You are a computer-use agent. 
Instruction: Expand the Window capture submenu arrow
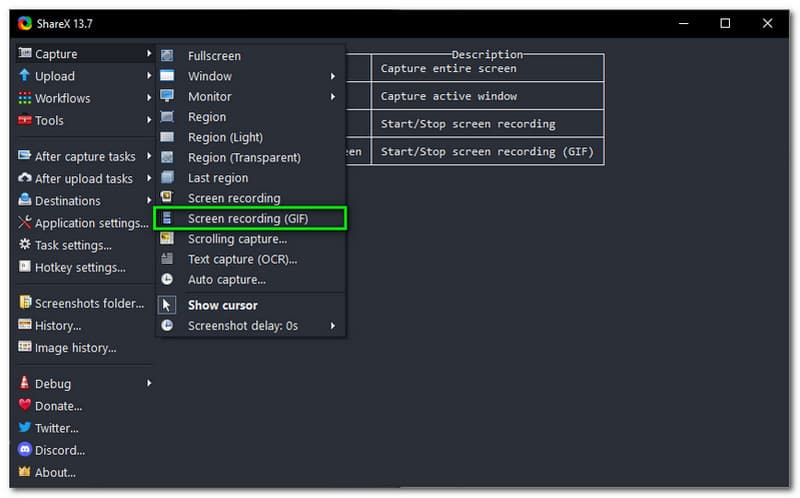[332, 76]
